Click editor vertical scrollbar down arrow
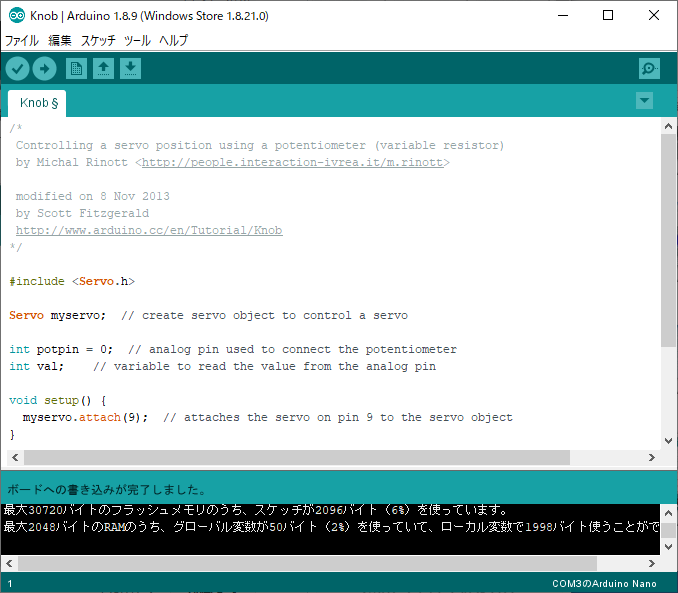The width and height of the screenshot is (678, 593). click(668, 441)
